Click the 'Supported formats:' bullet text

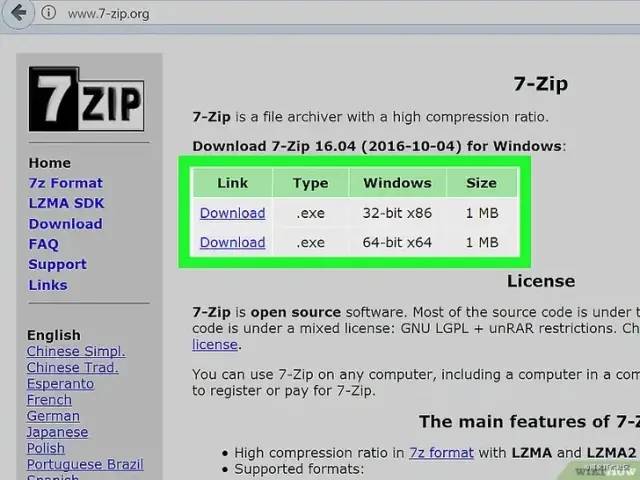click(x=299, y=469)
